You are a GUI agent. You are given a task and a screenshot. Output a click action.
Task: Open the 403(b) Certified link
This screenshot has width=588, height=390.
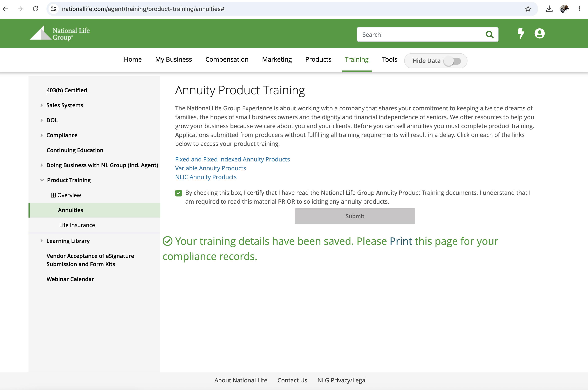67,90
